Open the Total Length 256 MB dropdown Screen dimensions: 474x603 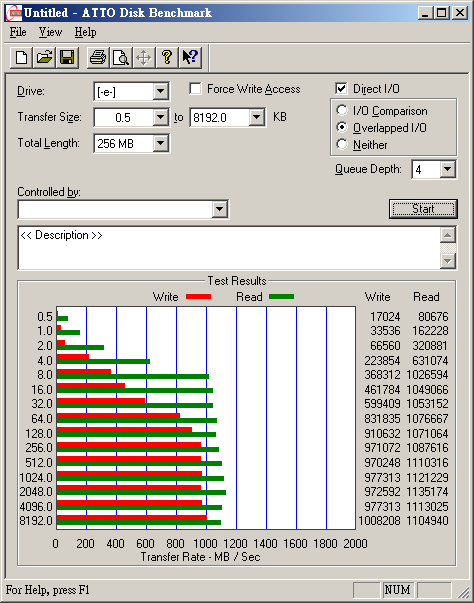click(x=160, y=143)
